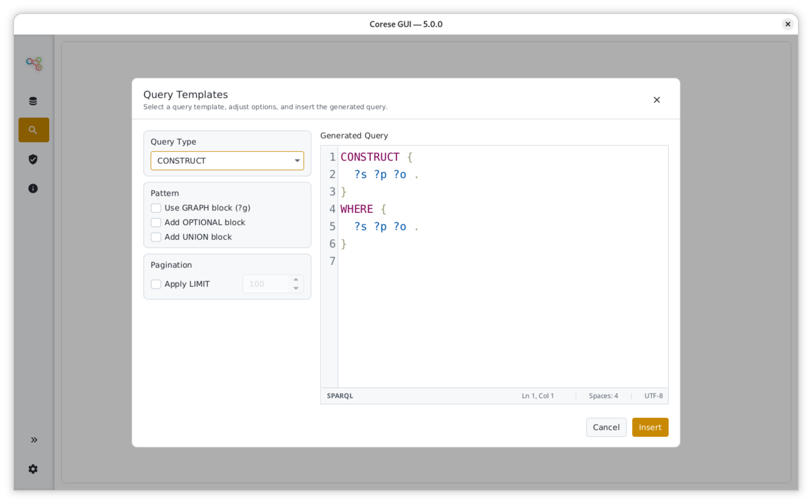Cancel the Query Templates dialog
The width and height of the screenshot is (812, 504).
(606, 427)
